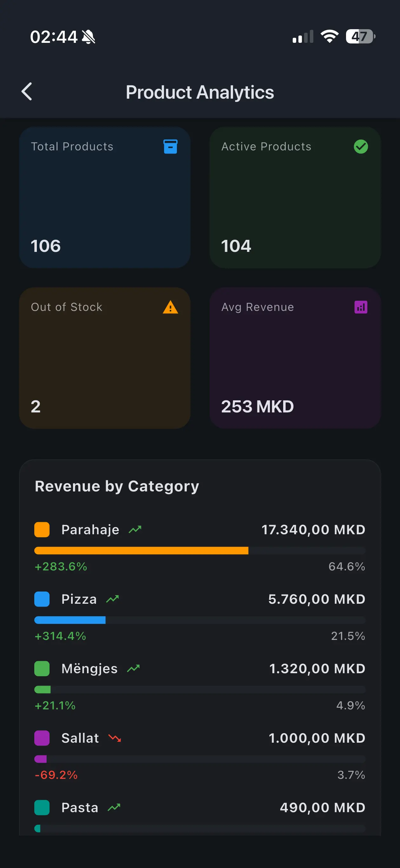
Task: Open the Avg Revenue card
Action: (295, 358)
